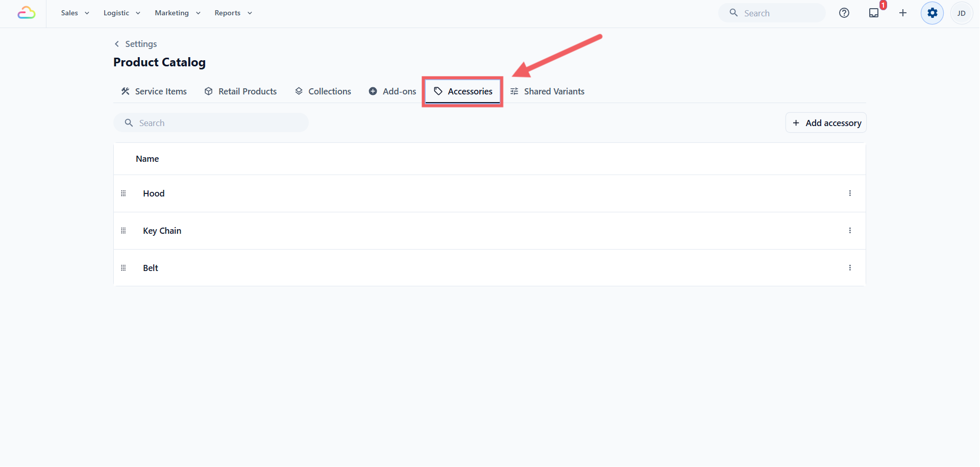Click the plus quick-create icon in header

coord(903,13)
